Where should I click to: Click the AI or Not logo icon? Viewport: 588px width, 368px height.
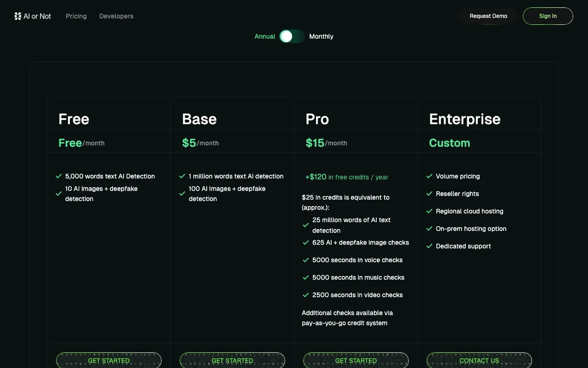point(18,16)
